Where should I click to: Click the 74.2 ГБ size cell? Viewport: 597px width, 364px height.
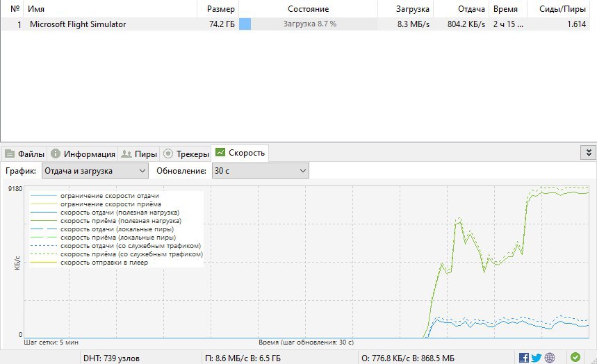click(222, 24)
